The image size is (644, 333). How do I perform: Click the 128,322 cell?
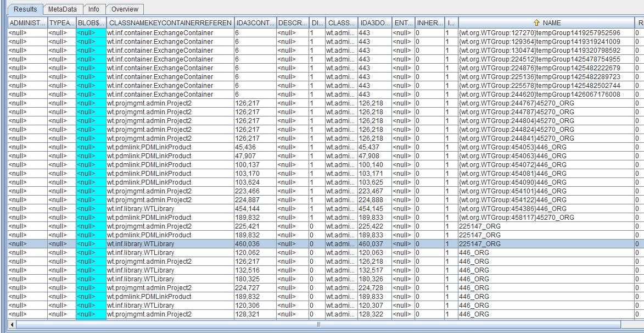click(374, 314)
